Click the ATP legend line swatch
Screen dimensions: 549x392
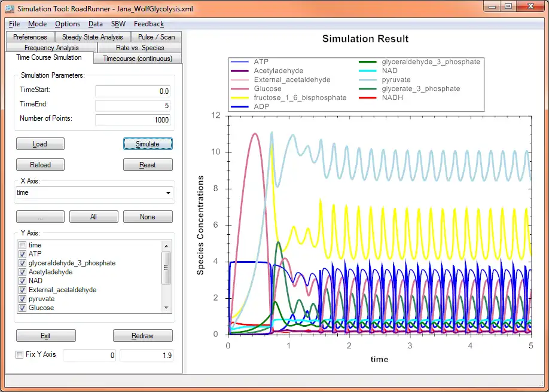click(x=240, y=62)
